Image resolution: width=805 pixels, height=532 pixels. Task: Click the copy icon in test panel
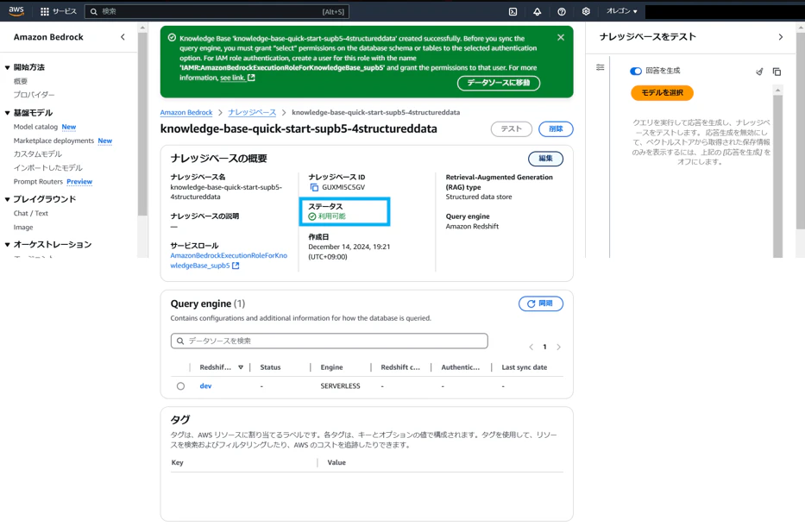point(777,72)
